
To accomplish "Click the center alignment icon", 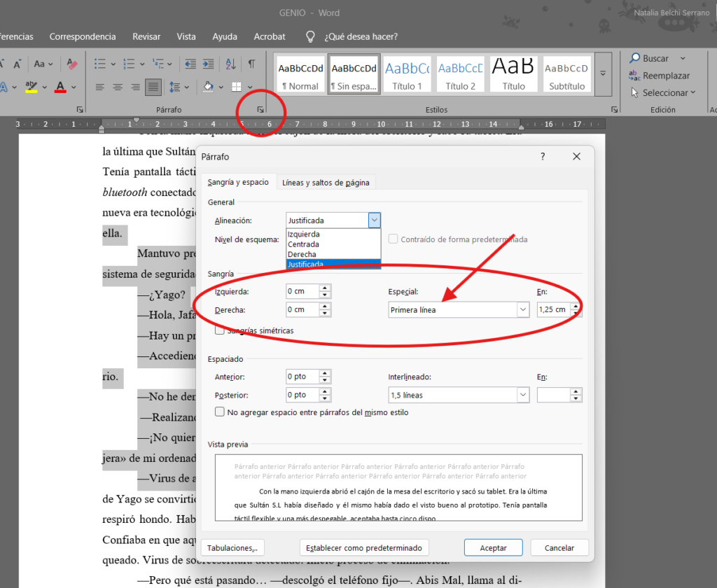I will coord(118,87).
